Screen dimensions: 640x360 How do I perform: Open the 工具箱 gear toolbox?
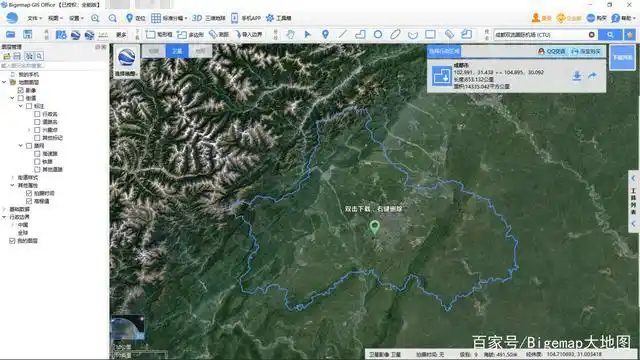(x=278, y=18)
